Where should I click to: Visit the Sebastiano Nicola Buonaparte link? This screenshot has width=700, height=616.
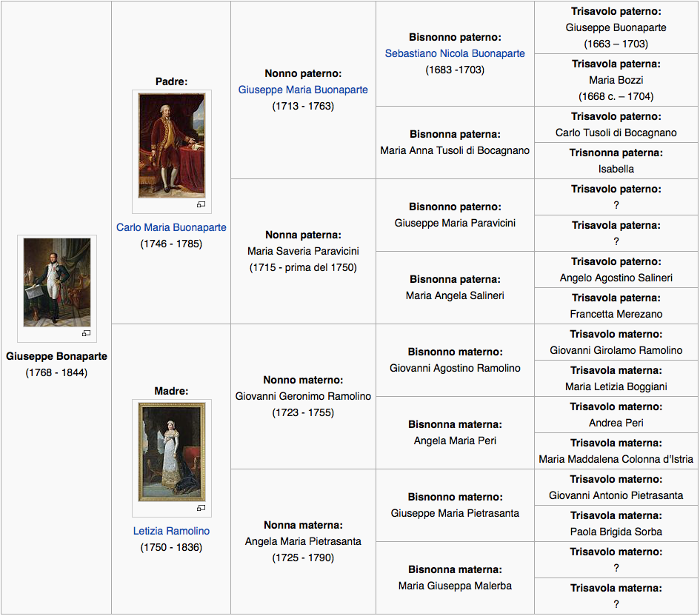(x=455, y=53)
